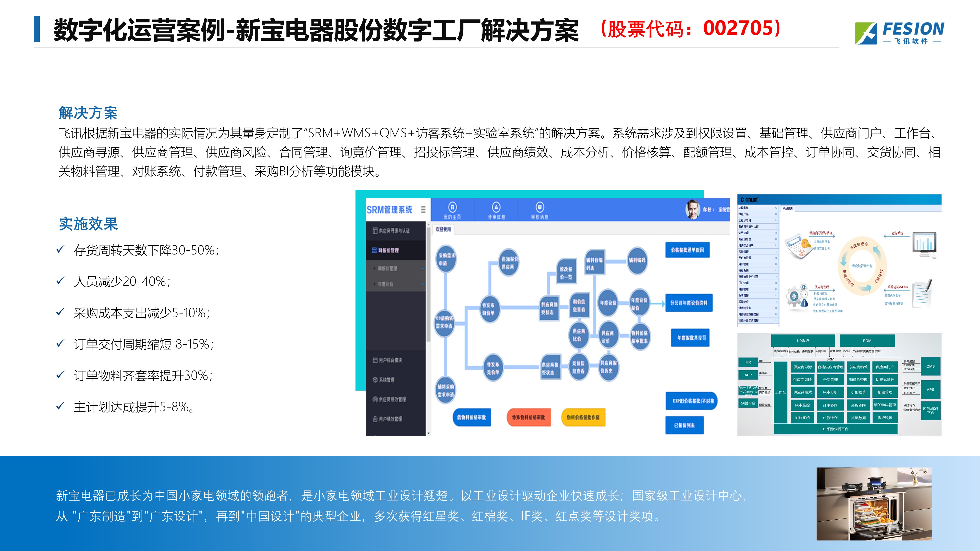Image resolution: width=980 pixels, height=551 pixels.
Task: Click the 用户综合模块 icon in the dark SRM sidebar
Action: [375, 360]
